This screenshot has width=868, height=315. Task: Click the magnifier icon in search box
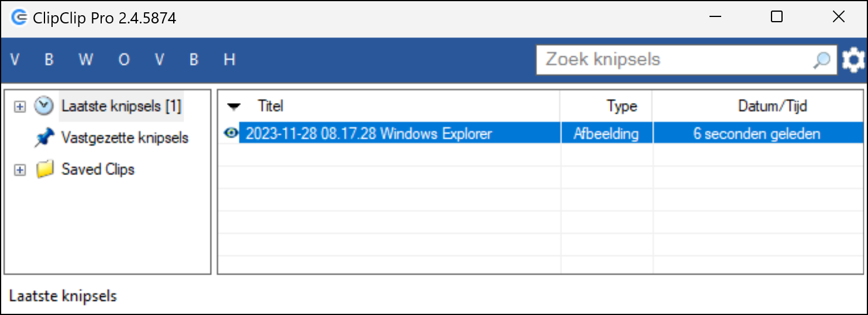tap(822, 60)
